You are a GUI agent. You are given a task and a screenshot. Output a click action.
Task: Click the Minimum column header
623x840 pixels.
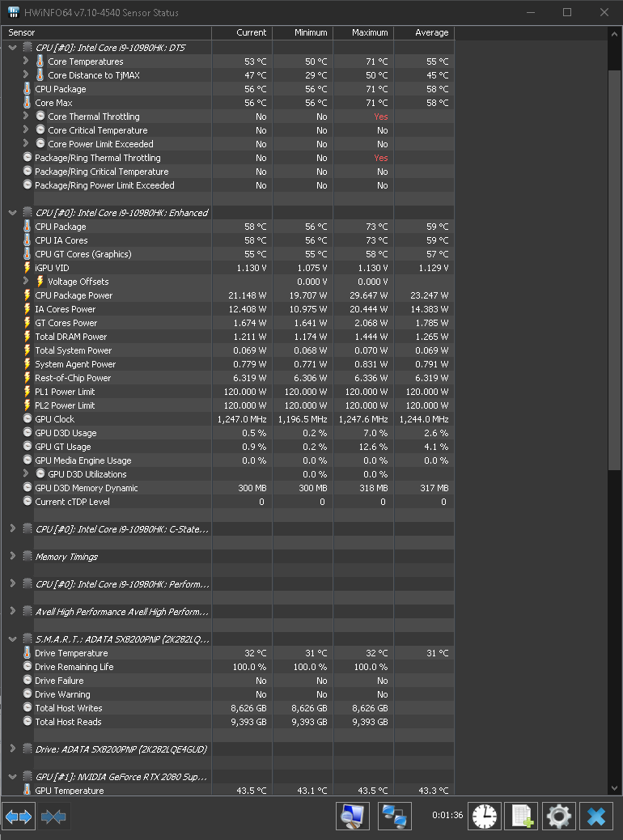click(303, 32)
